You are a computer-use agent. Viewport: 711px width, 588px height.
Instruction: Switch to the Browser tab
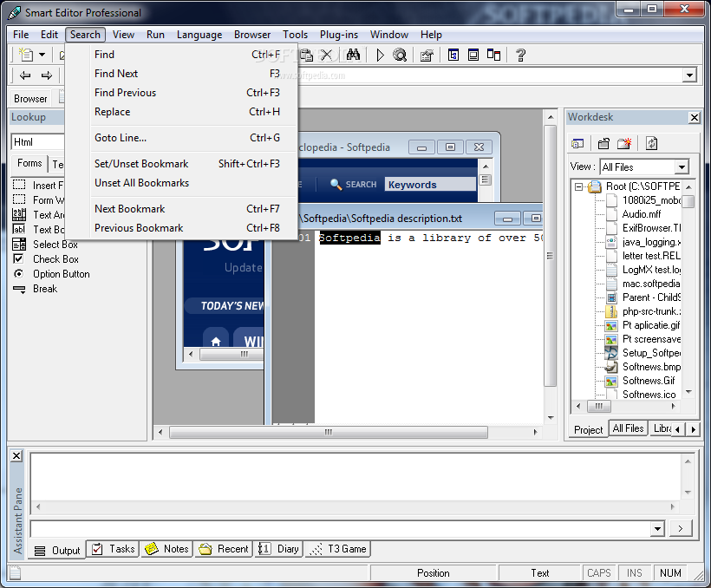(30, 99)
